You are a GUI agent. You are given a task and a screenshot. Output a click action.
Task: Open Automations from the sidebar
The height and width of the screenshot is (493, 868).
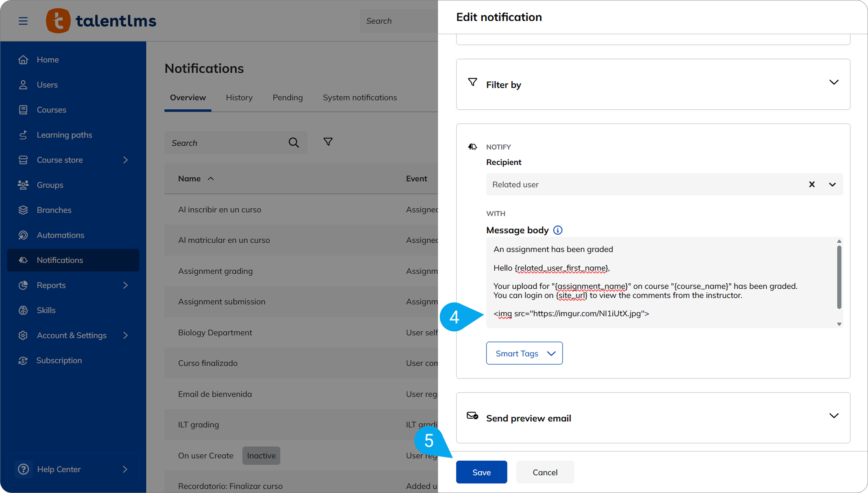[x=60, y=235]
